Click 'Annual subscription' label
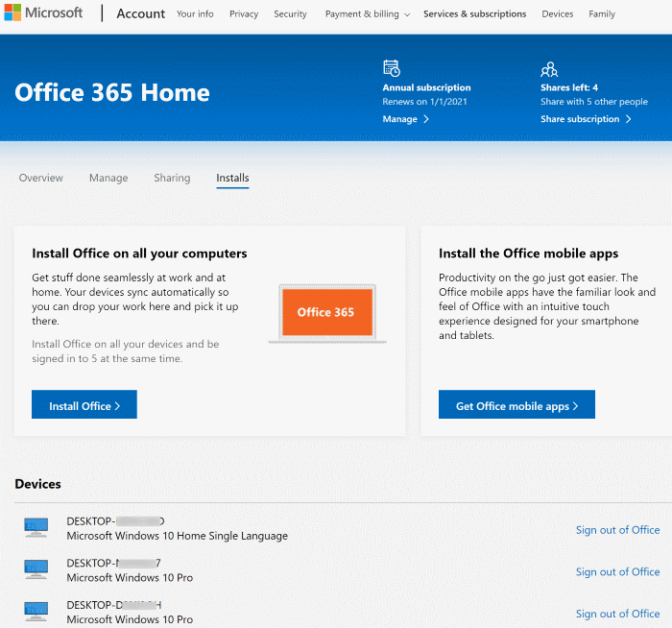Image resolution: width=672 pixels, height=628 pixels. tap(426, 88)
